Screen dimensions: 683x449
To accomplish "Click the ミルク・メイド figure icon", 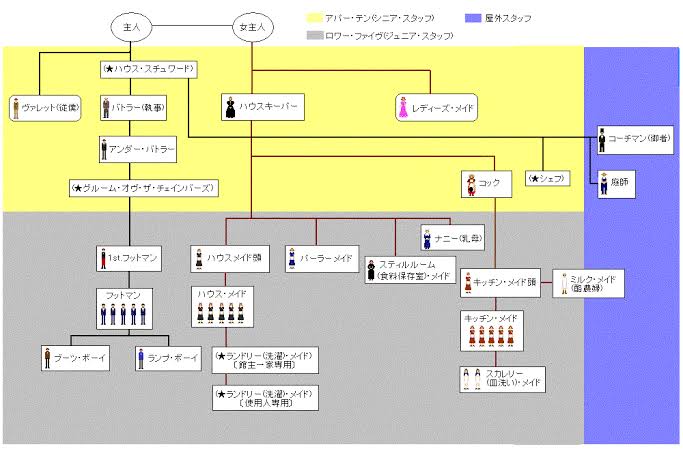I will click(561, 281).
